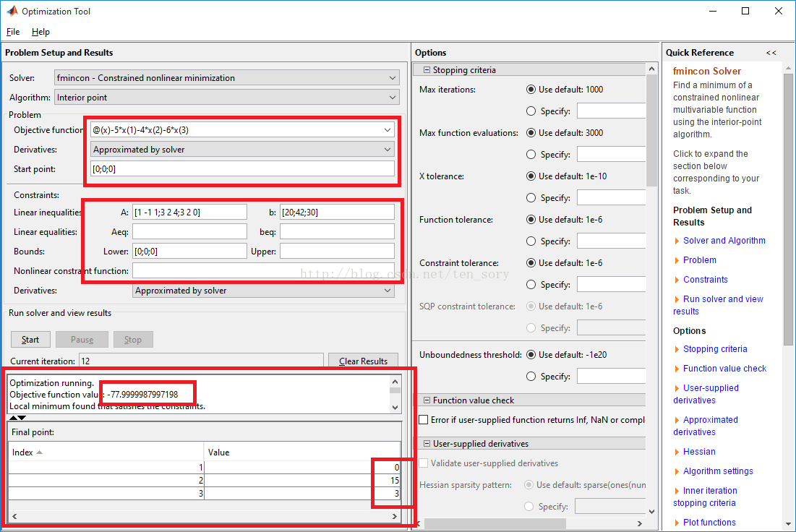Viewport: 796px width, 532px height.
Task: Open the Solver and Algorithm reference link
Action: (x=724, y=241)
